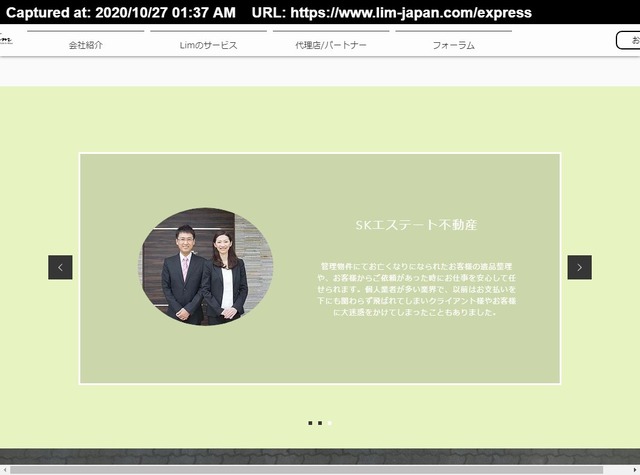640x475 pixels.
Task: Select the third slideshow dot
Action: coord(330,423)
